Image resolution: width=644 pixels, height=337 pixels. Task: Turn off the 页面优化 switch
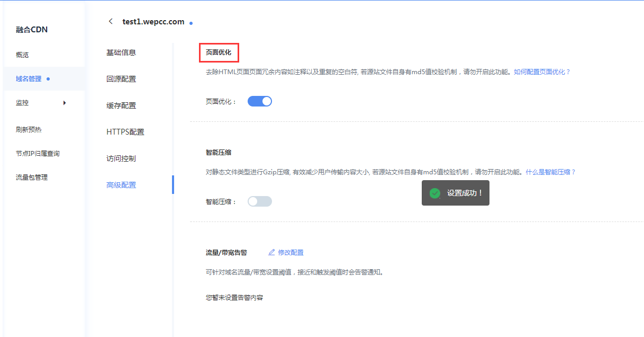tap(260, 101)
